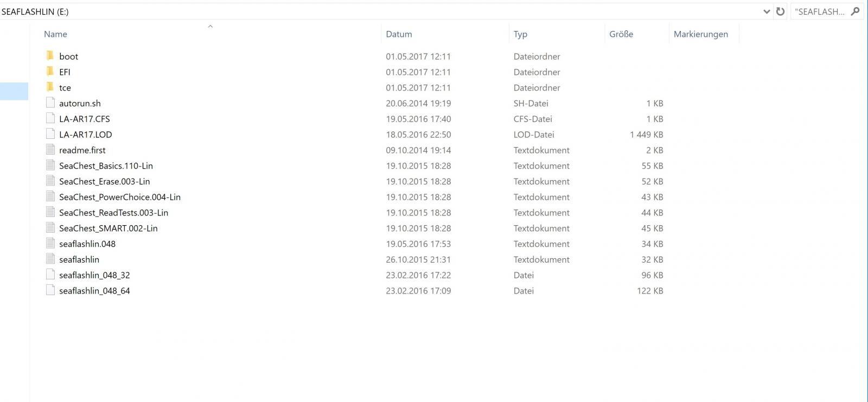Viewport: 868px width, 402px height.
Task: Click the autorun.sh file icon
Action: pos(50,103)
